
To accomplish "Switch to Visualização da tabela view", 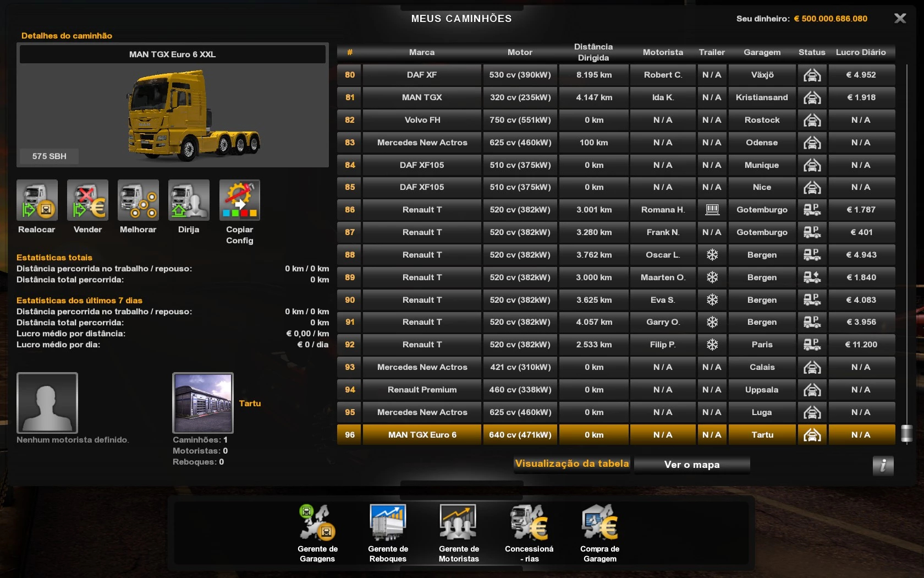I will (572, 464).
